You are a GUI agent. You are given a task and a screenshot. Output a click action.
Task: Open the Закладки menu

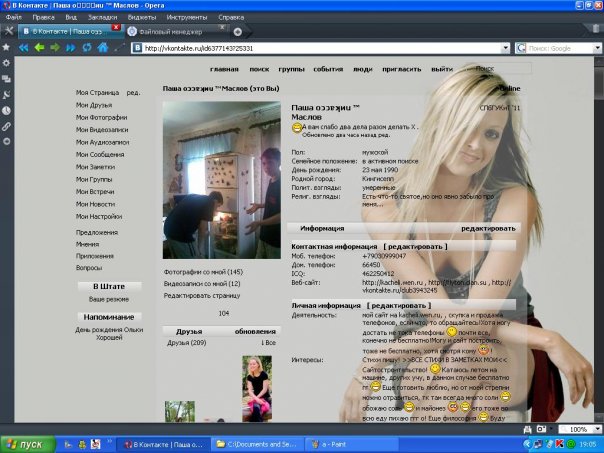coord(102,17)
